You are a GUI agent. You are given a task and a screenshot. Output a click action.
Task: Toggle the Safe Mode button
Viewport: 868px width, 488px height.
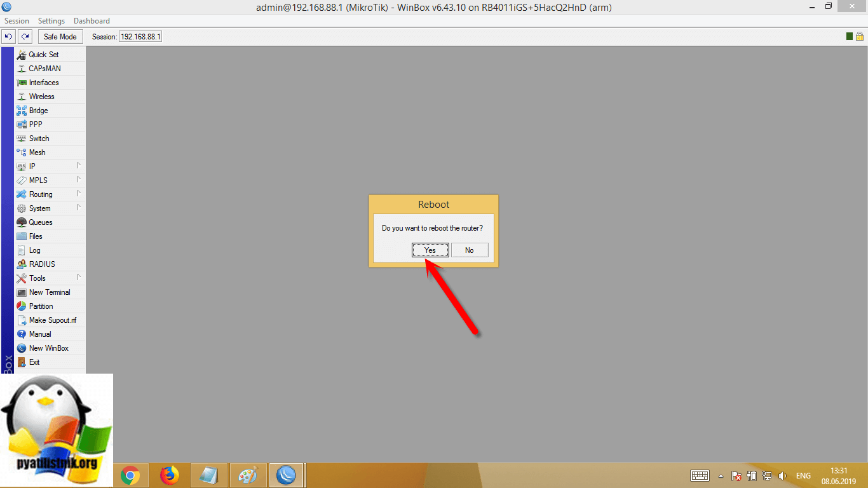pos(60,37)
